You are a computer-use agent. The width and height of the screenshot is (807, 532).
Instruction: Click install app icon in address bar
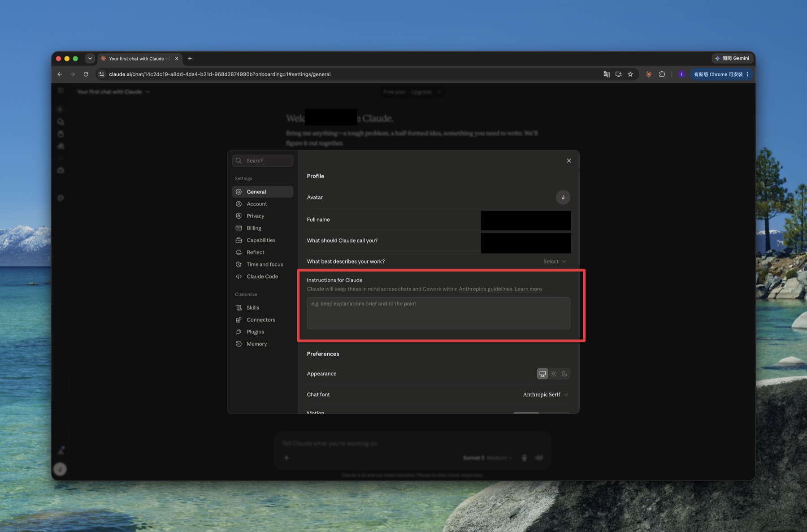pyautogui.click(x=618, y=74)
